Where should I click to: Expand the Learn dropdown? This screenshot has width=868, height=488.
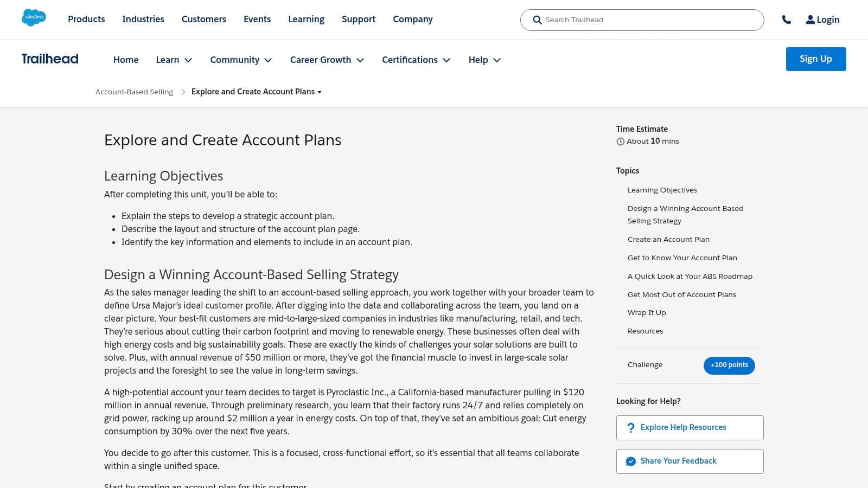[173, 60]
